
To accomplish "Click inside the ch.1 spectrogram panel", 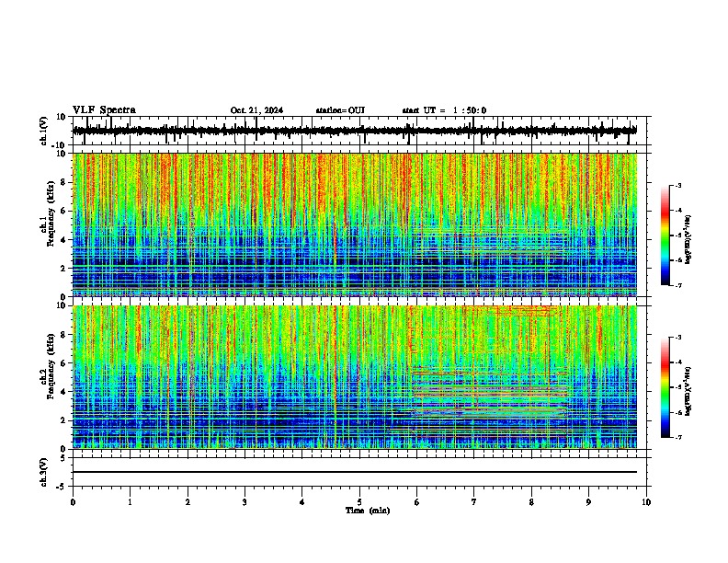I will pyautogui.click(x=355, y=224).
